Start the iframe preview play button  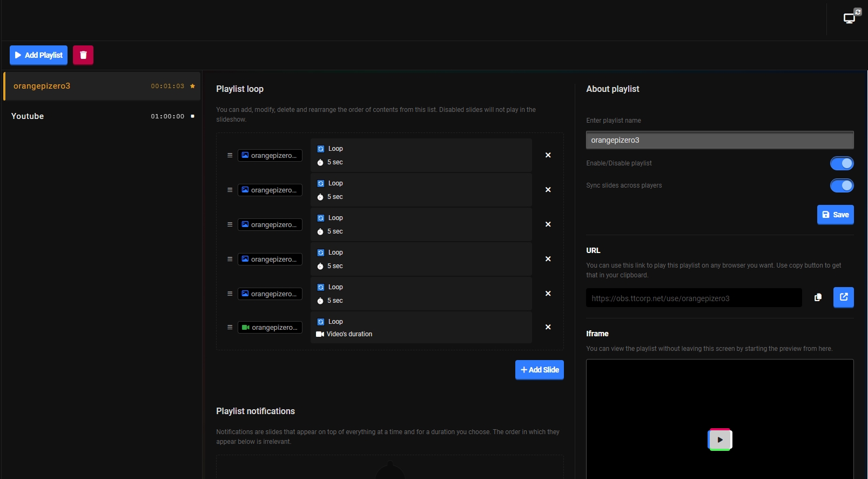tap(720, 440)
